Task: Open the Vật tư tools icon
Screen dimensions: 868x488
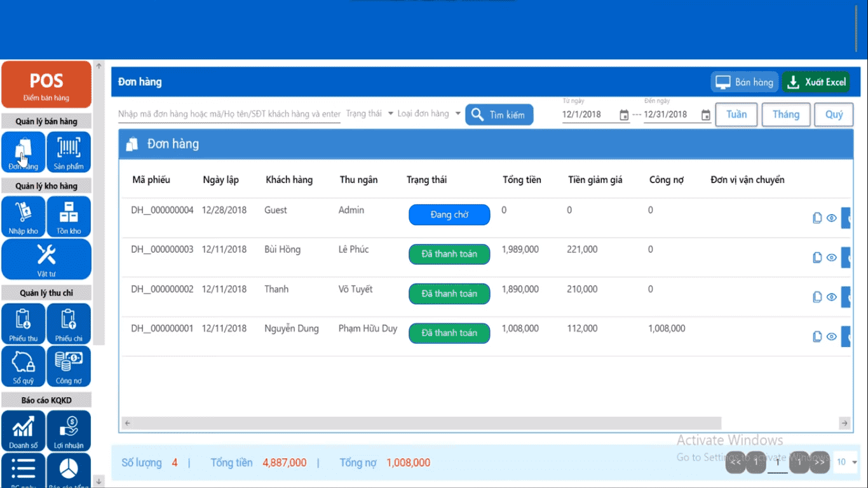Action: click(x=46, y=259)
